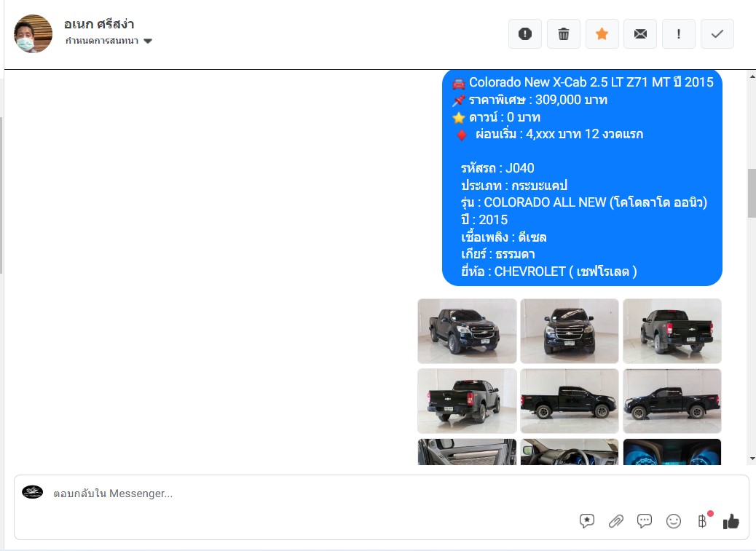The width and height of the screenshot is (756, 551).
Task: Click text ประเภท : กระบะแคป
Action: click(x=514, y=186)
